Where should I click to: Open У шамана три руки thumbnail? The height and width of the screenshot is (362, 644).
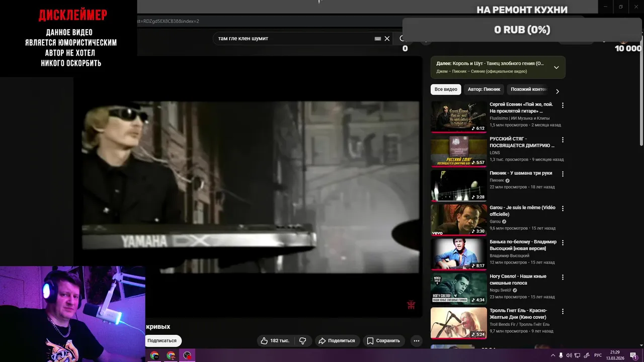(459, 186)
